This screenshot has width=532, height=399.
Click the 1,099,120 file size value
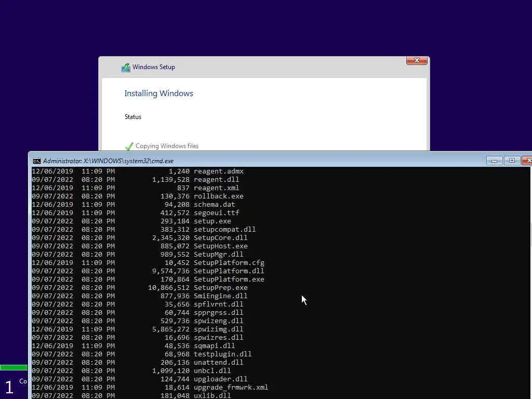170,370
